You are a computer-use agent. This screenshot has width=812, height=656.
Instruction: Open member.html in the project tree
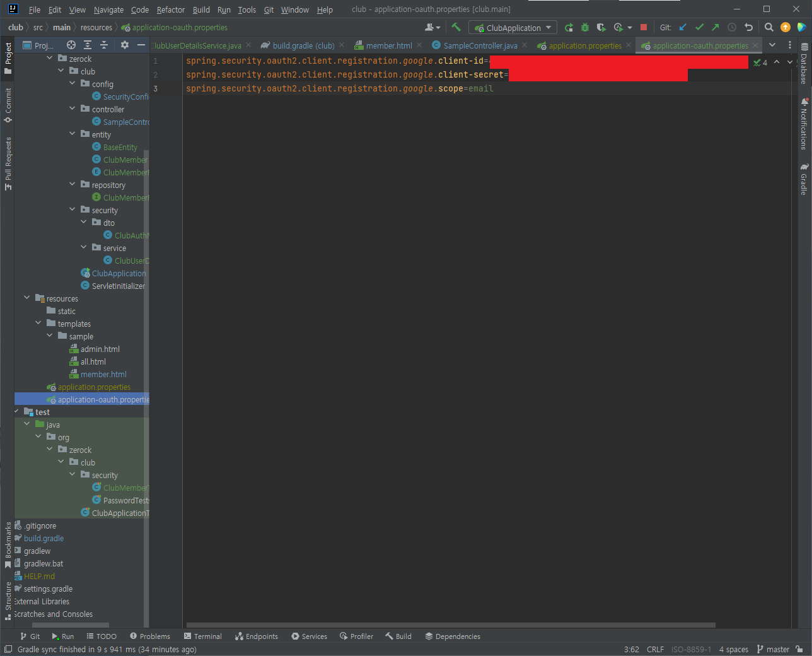click(x=103, y=374)
